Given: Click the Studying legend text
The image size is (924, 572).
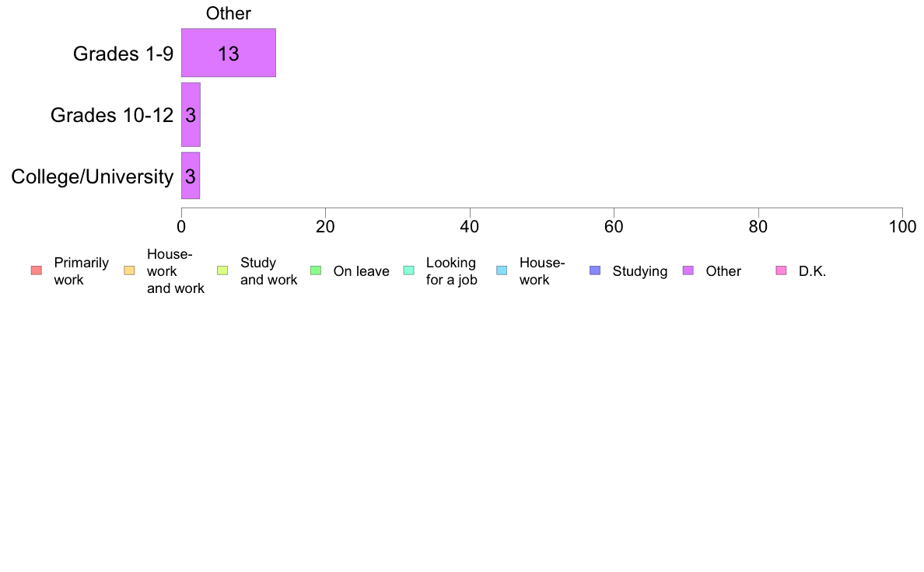Looking at the screenshot, I should tap(640, 271).
